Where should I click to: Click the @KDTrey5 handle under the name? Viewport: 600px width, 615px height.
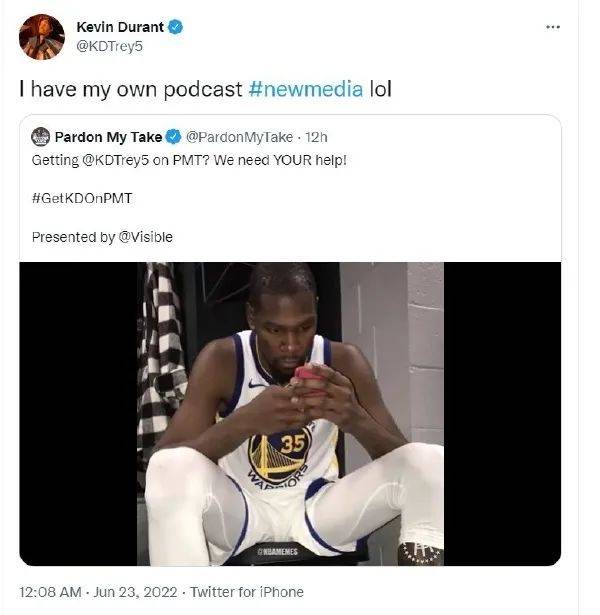click(105, 46)
